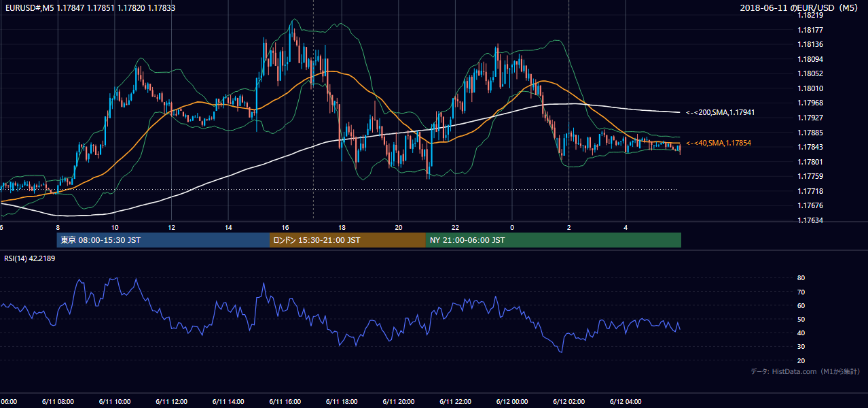Click price axis value 1.17843

coord(810,147)
